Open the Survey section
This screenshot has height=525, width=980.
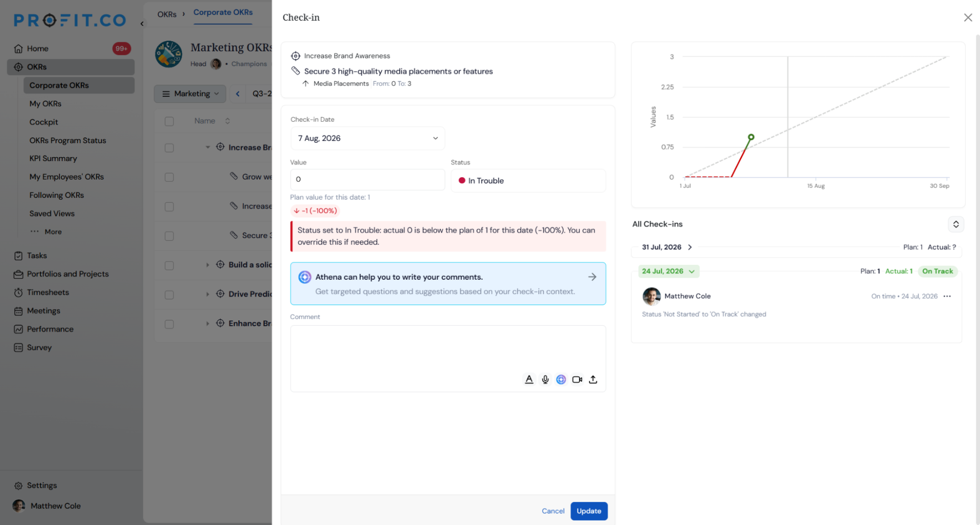(39, 347)
